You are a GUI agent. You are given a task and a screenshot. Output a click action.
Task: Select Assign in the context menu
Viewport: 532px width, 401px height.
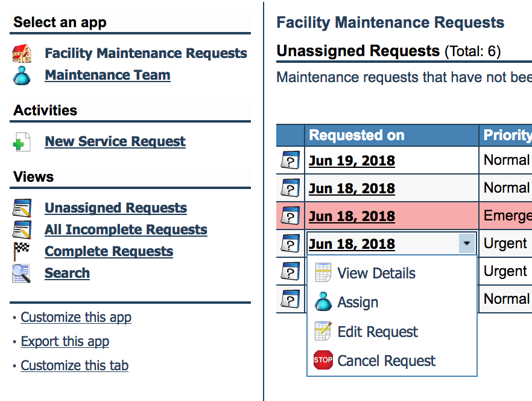(358, 303)
